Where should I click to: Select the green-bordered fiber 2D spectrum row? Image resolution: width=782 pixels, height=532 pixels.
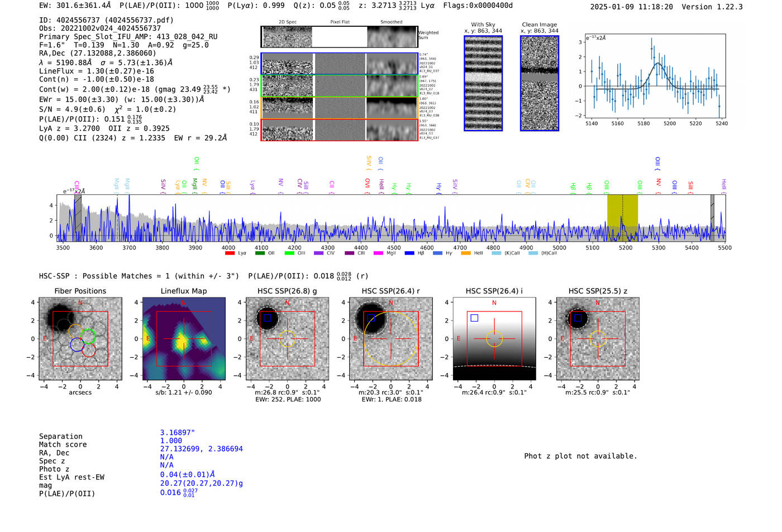(339, 85)
